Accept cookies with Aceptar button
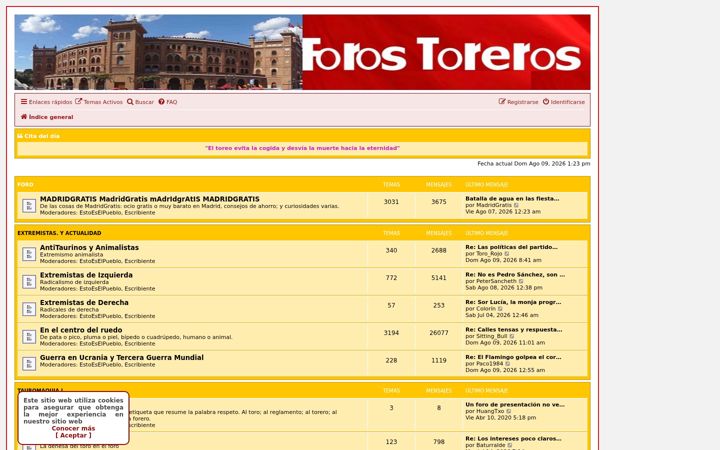This screenshot has height=450, width=720. pos(73,435)
